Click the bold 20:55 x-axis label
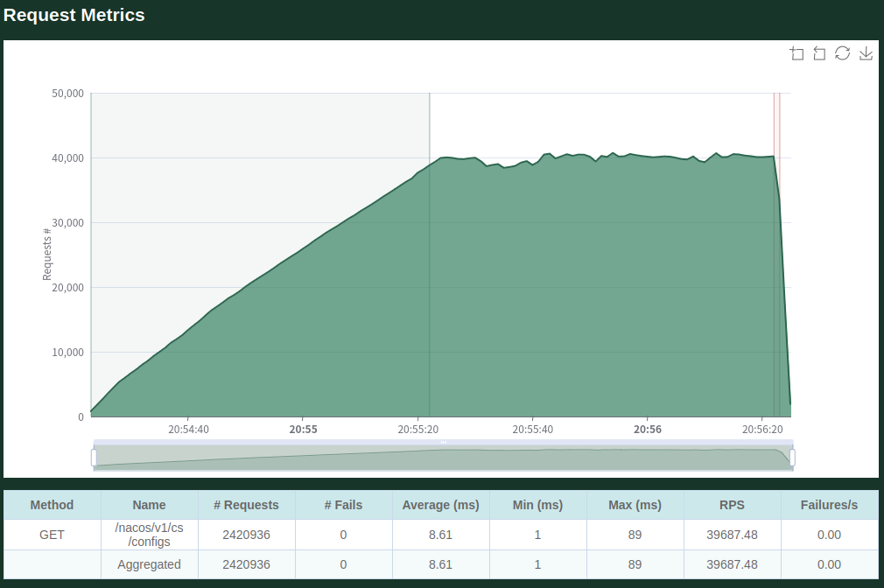The width and height of the screenshot is (884, 588). coord(304,430)
